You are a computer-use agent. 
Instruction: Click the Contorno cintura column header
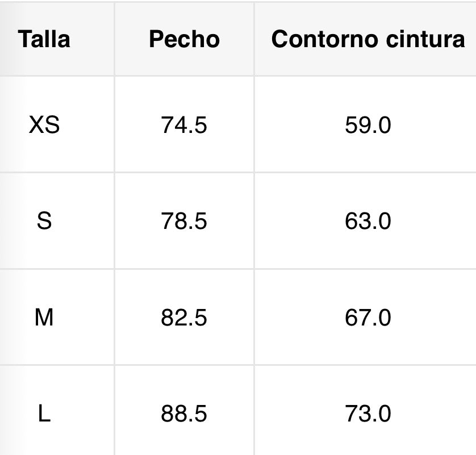368,39
